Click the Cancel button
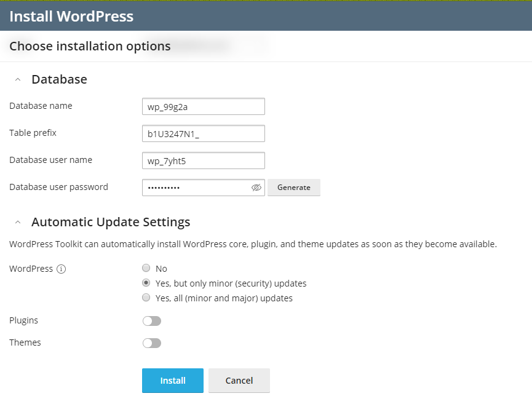The image size is (532, 396). pyautogui.click(x=239, y=381)
